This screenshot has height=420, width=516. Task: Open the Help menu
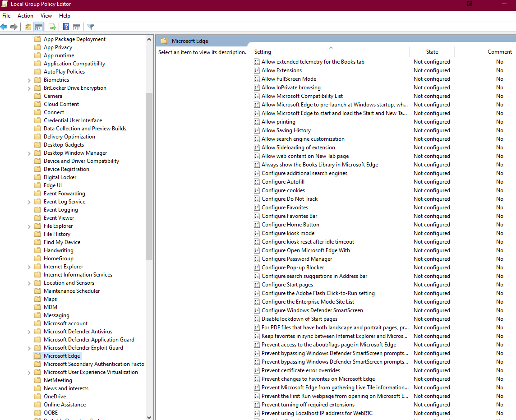(x=64, y=16)
